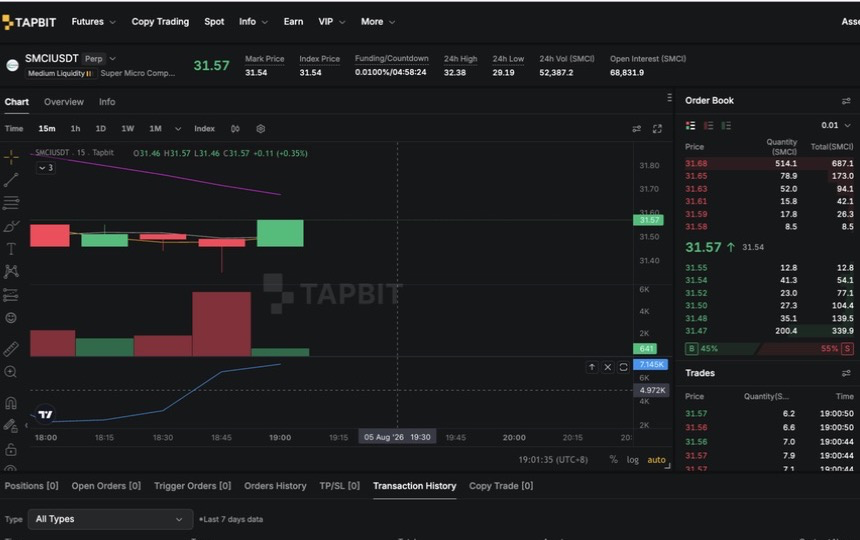Open the All Types filter dropdown
Screen dimensions: 860x540
110,519
